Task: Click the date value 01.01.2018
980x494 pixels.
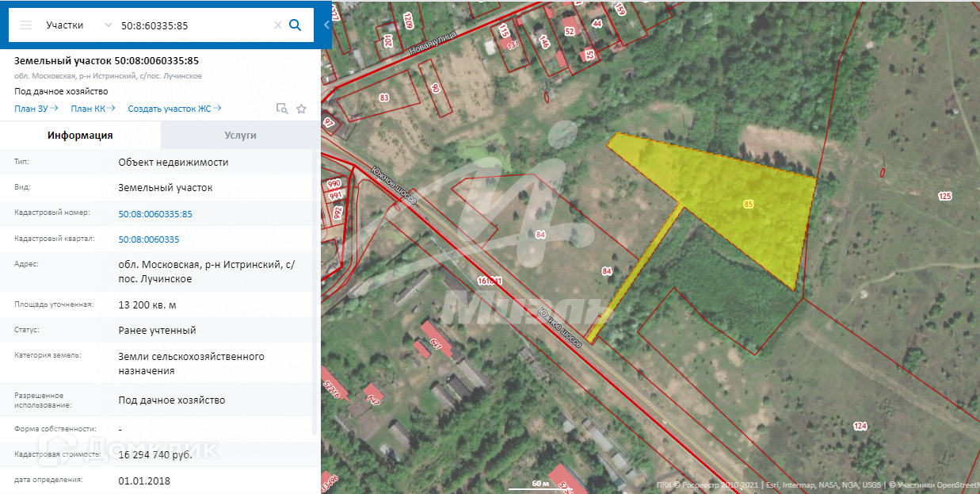Action: (x=144, y=481)
